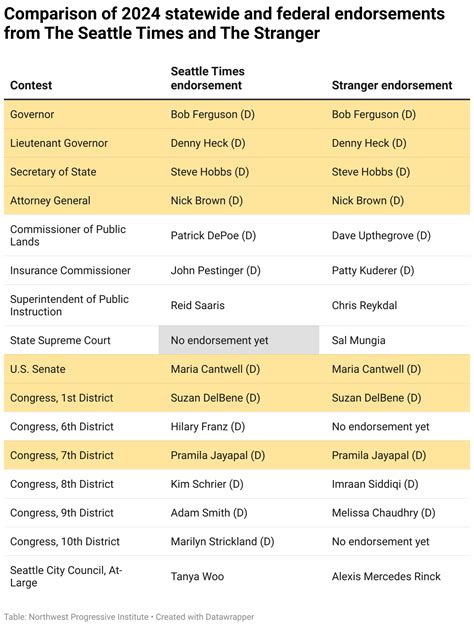Select the Secretary of State contest cell
Viewport: 474px width, 626px height.
point(53,172)
